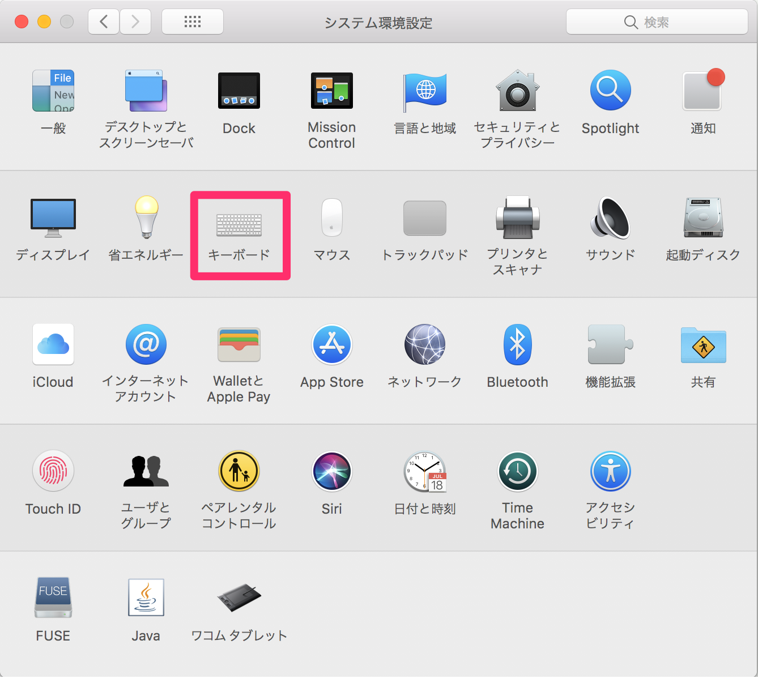The height and width of the screenshot is (700, 758).
Task: Open Touch ID preferences
Action: (53, 471)
